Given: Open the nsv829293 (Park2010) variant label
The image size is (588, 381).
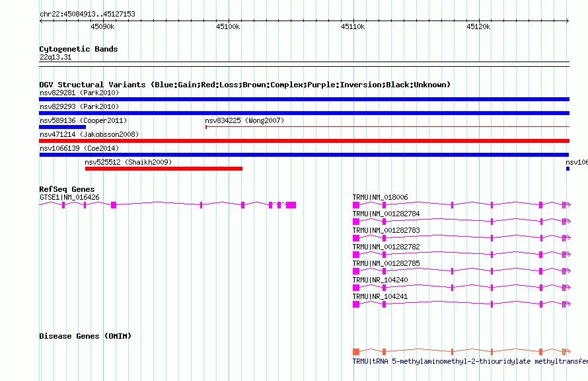Looking at the screenshot, I should 79,106.
